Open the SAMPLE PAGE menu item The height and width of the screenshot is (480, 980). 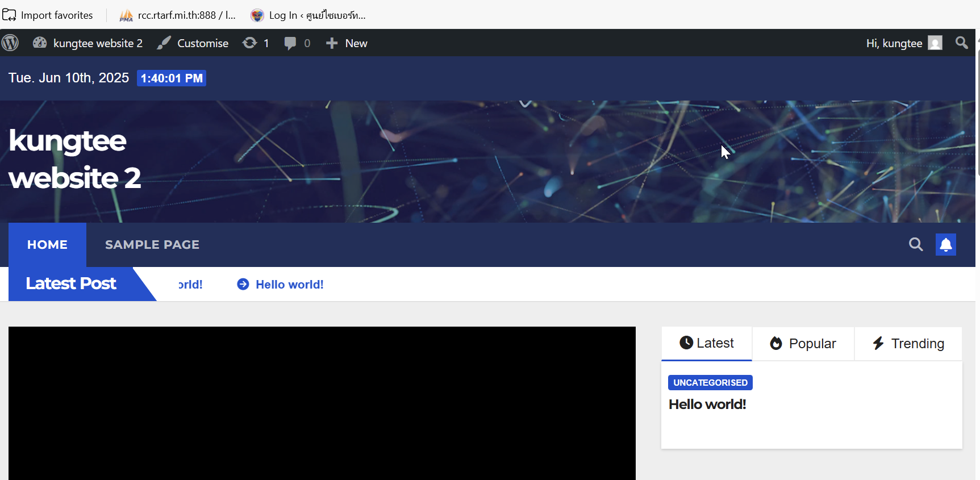[152, 245]
